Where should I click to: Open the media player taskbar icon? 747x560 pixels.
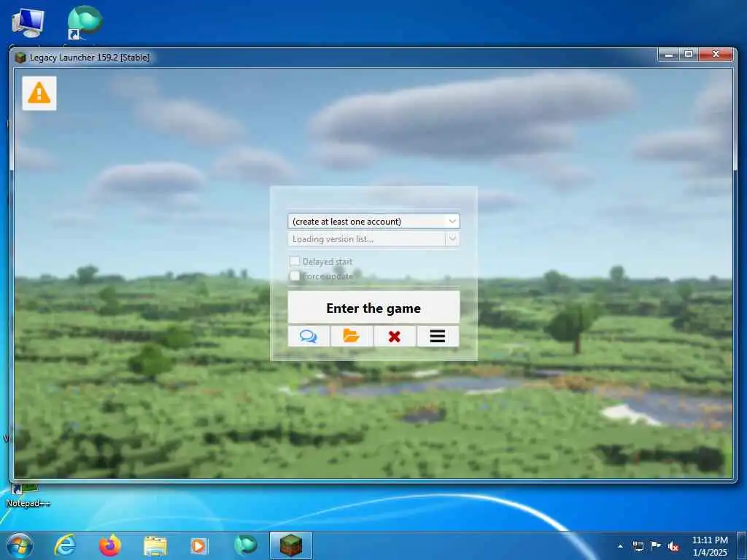point(198,546)
